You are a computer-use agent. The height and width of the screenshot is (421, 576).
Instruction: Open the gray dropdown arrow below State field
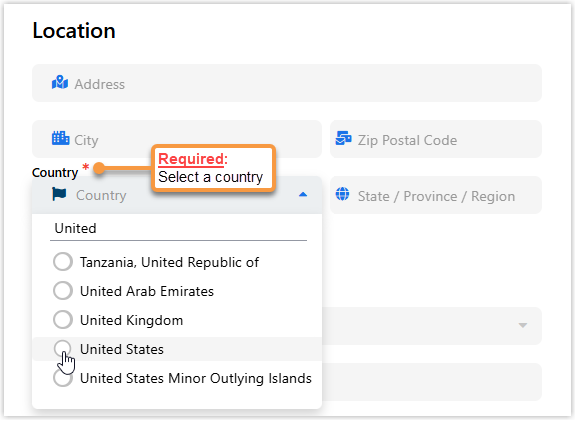coord(522,325)
